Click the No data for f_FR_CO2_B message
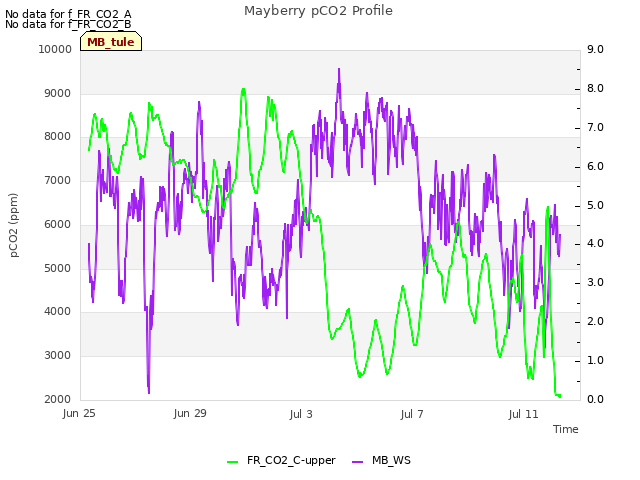This screenshot has height=480, width=640. click(x=68, y=24)
